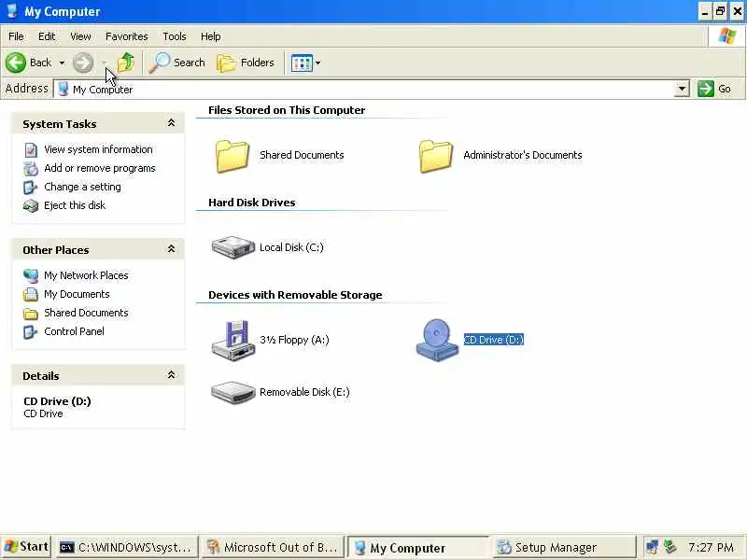
Task: Click the Administrator's Documents label
Action: tap(523, 155)
